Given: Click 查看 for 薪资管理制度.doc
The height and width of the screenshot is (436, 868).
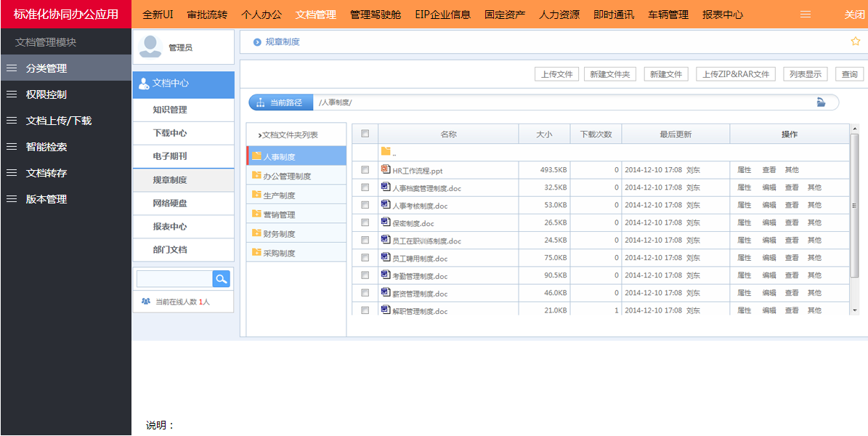Looking at the screenshot, I should click(x=792, y=293).
